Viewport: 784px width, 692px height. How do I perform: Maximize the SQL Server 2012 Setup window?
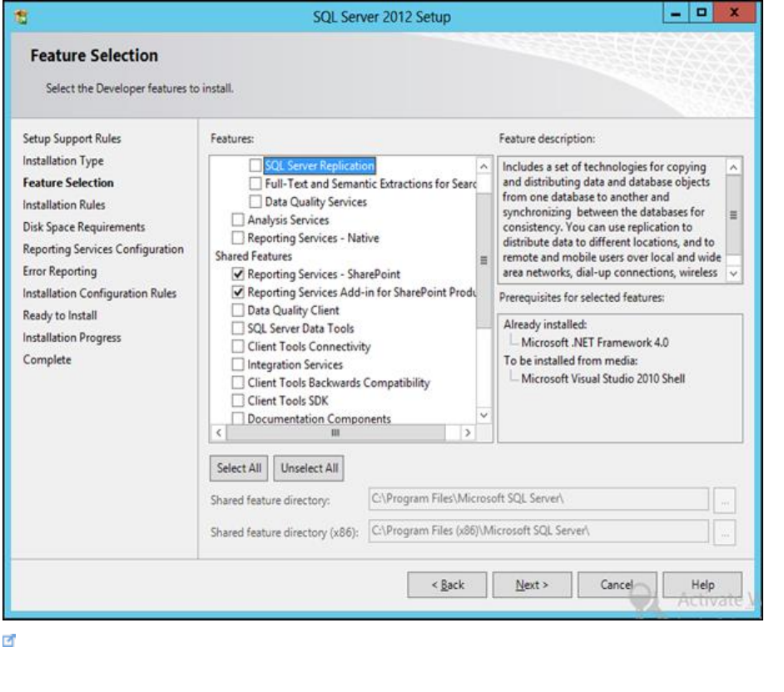(x=702, y=13)
